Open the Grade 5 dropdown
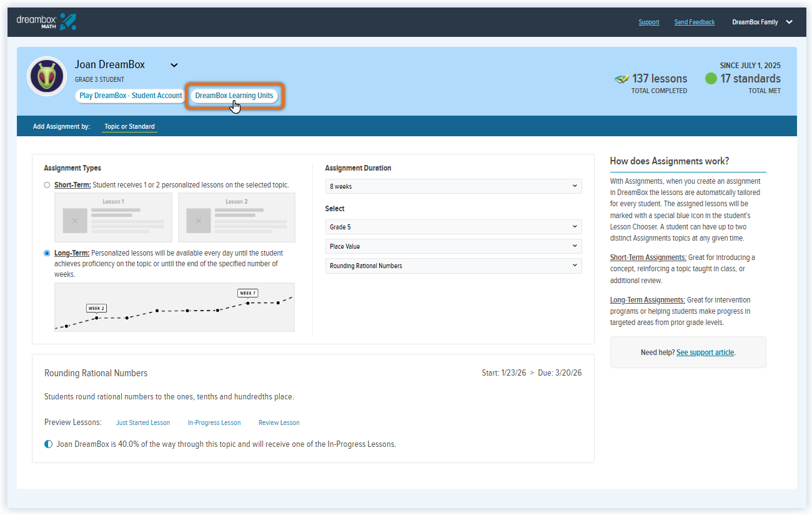The height and width of the screenshot is (515, 812). click(453, 227)
